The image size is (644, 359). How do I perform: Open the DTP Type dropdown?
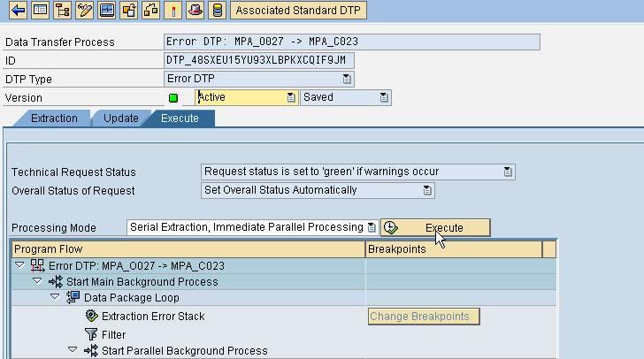tap(347, 79)
